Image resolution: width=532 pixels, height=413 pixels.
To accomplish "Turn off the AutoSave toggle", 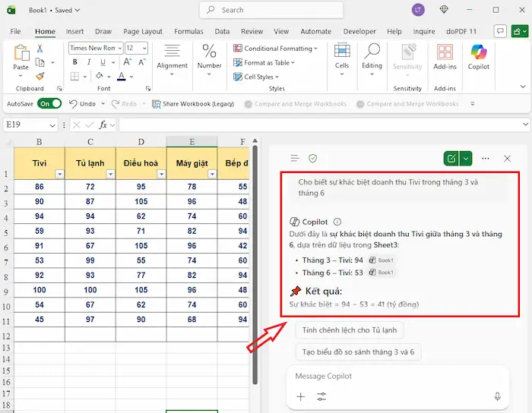I will coord(49,103).
